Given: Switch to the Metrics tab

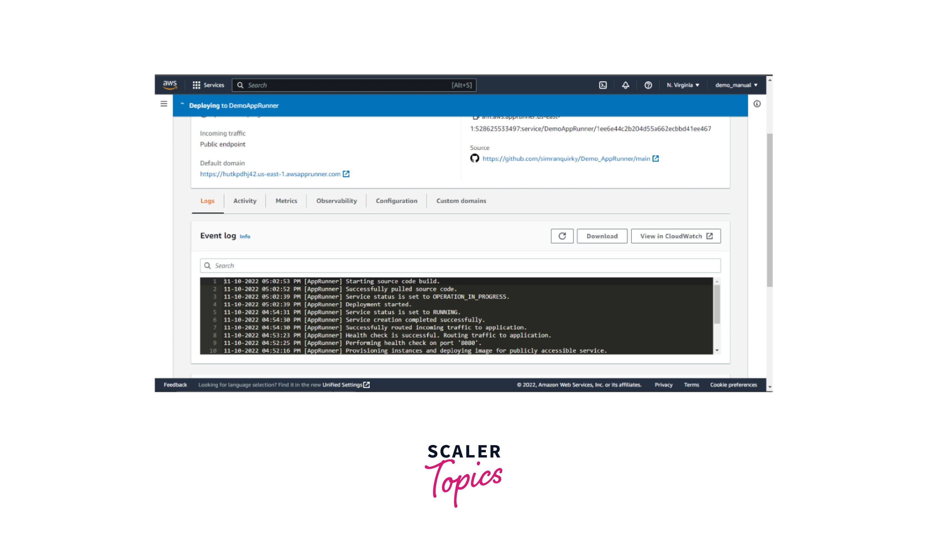Looking at the screenshot, I should click(x=286, y=201).
